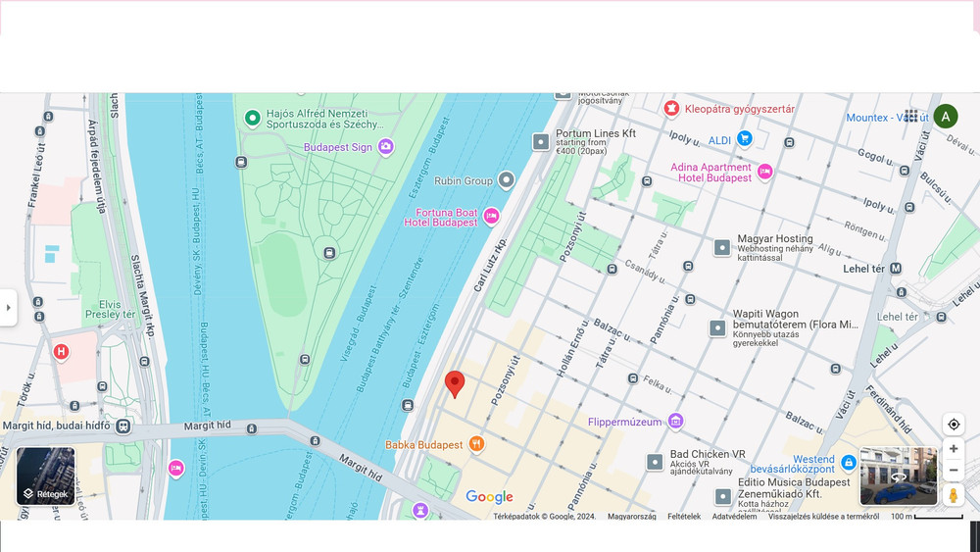The image size is (980, 552).
Task: Toggle the 100 m map scale bar
Action: (927, 517)
